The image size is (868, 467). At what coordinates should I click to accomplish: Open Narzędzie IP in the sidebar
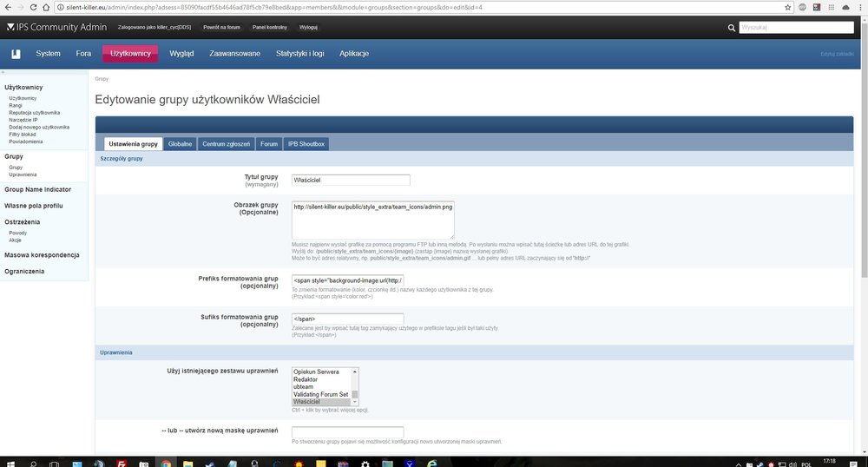tap(23, 120)
